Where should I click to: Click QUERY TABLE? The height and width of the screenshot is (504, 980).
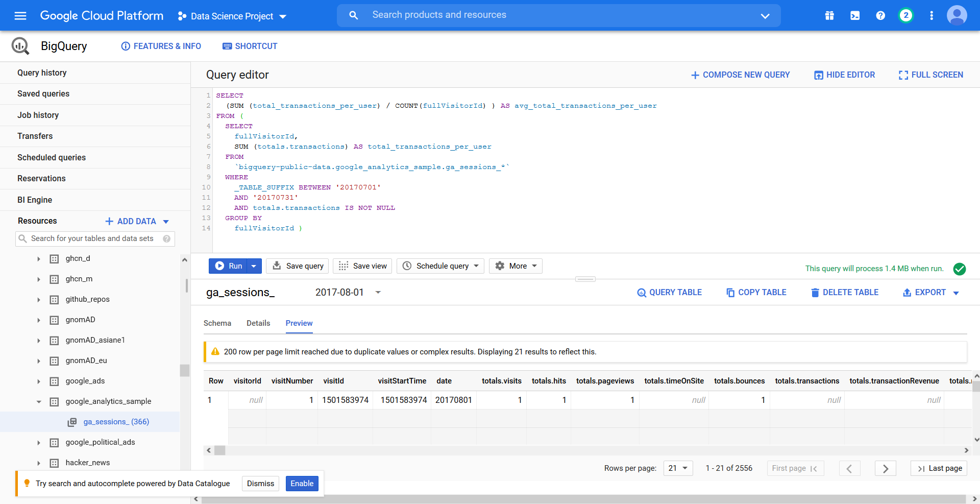coord(670,292)
